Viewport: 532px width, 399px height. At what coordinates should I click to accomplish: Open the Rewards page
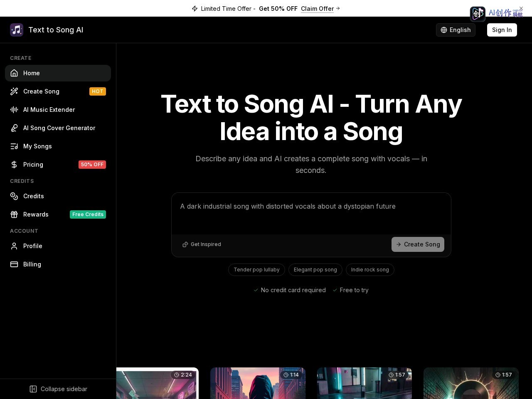pos(58,214)
